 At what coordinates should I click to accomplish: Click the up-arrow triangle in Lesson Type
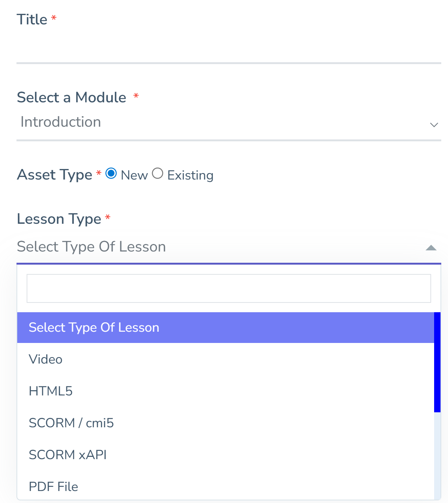coord(431,248)
